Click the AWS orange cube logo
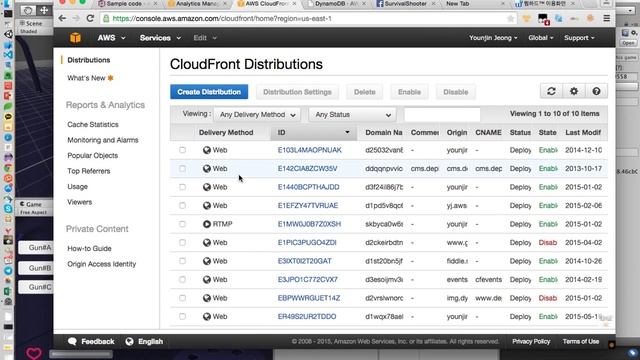This screenshot has width=640, height=360. click(x=76, y=38)
